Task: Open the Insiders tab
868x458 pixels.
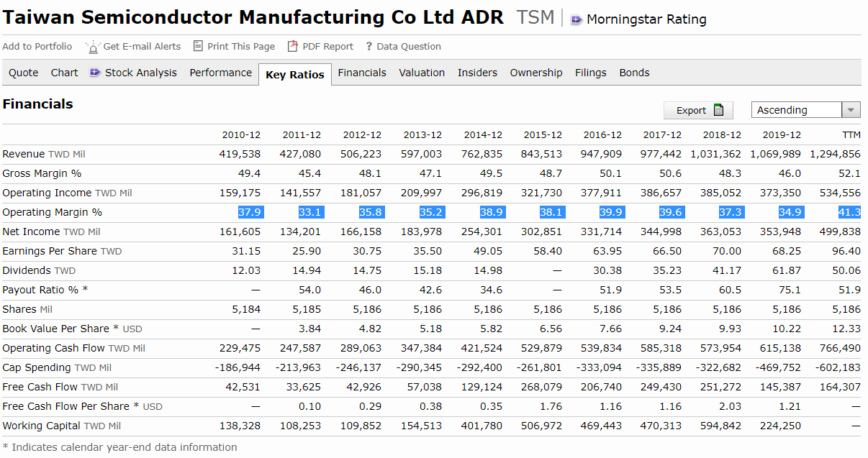Action: tap(477, 73)
